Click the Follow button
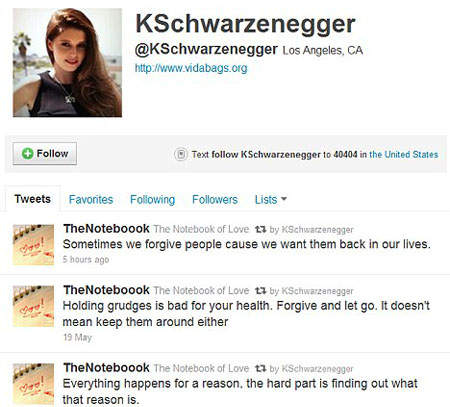This screenshot has width=450, height=407. click(45, 154)
